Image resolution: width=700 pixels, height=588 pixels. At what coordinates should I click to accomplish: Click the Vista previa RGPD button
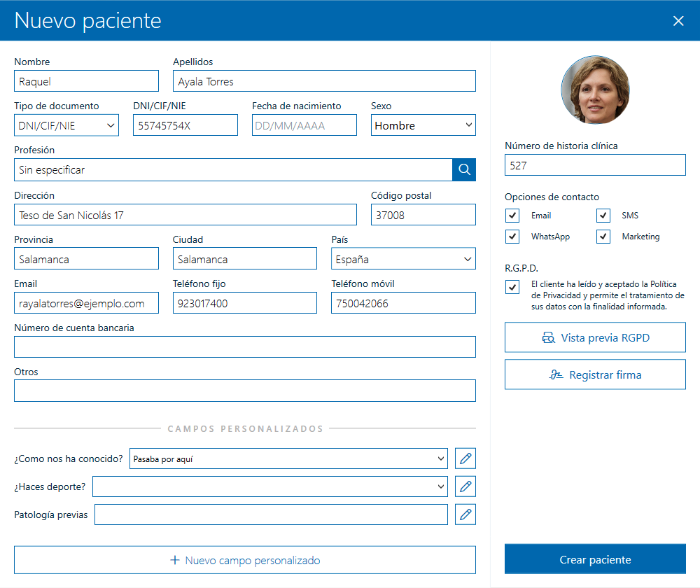point(595,337)
